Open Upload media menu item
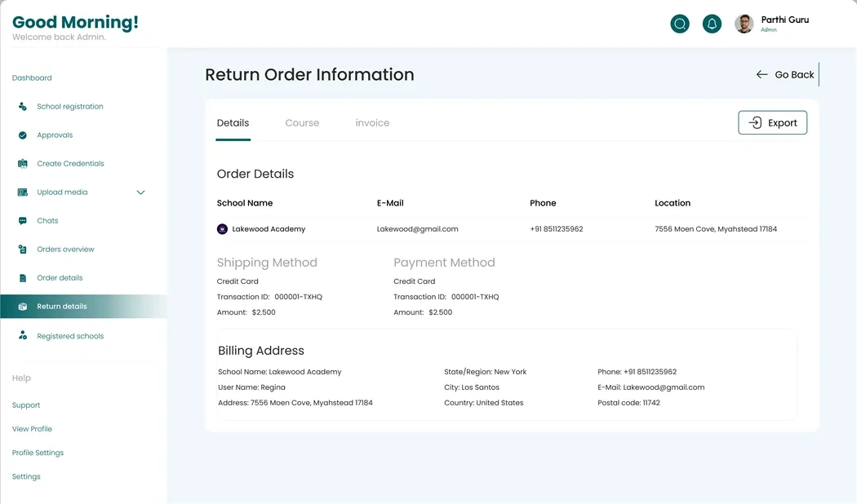The height and width of the screenshot is (504, 857). [x=62, y=192]
